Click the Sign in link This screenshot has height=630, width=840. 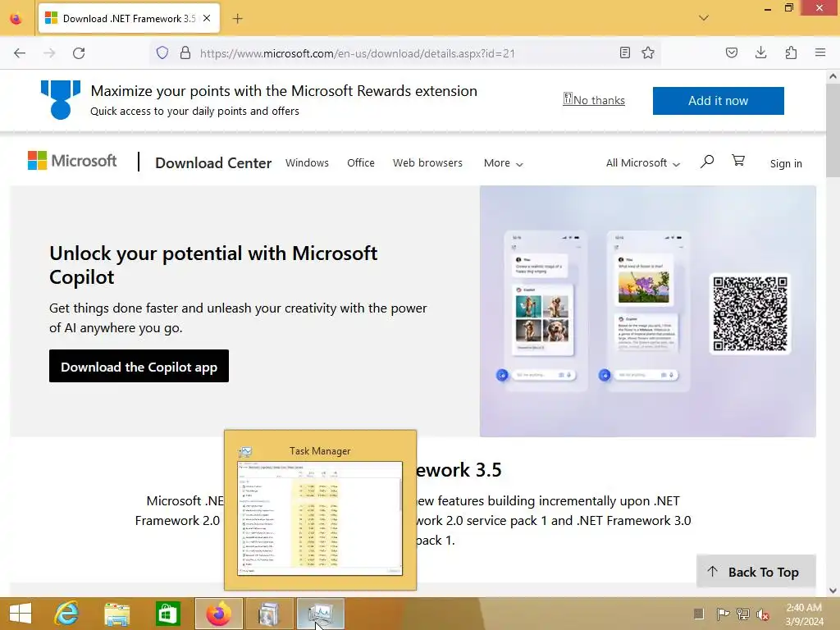click(x=786, y=163)
